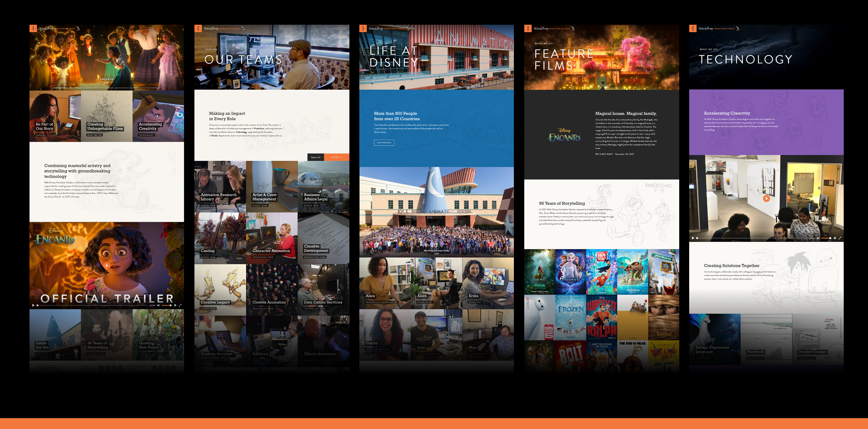
Task: Open the Tangled poster
Action: 663,318
